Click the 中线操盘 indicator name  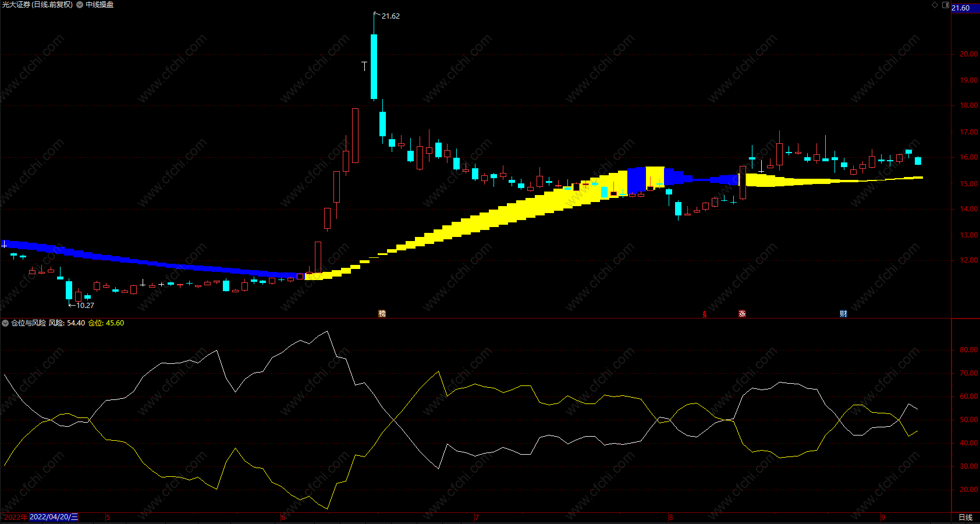click(100, 5)
